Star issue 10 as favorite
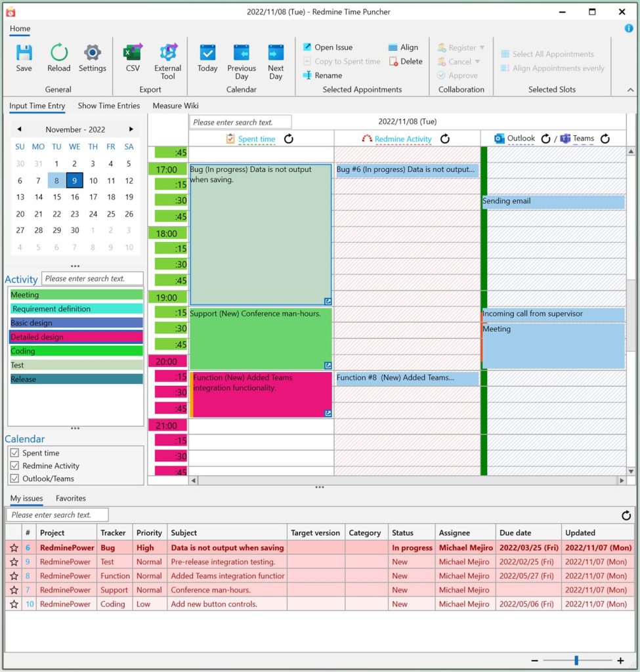Screen dimensions: 640x672 click(x=14, y=604)
